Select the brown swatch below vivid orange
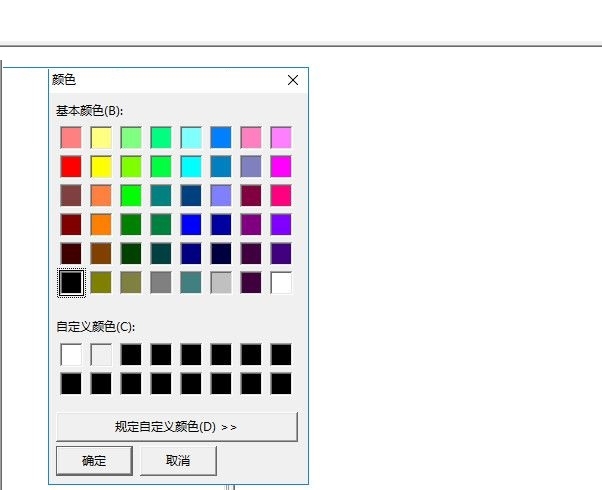The width and height of the screenshot is (602, 490). (x=101, y=253)
